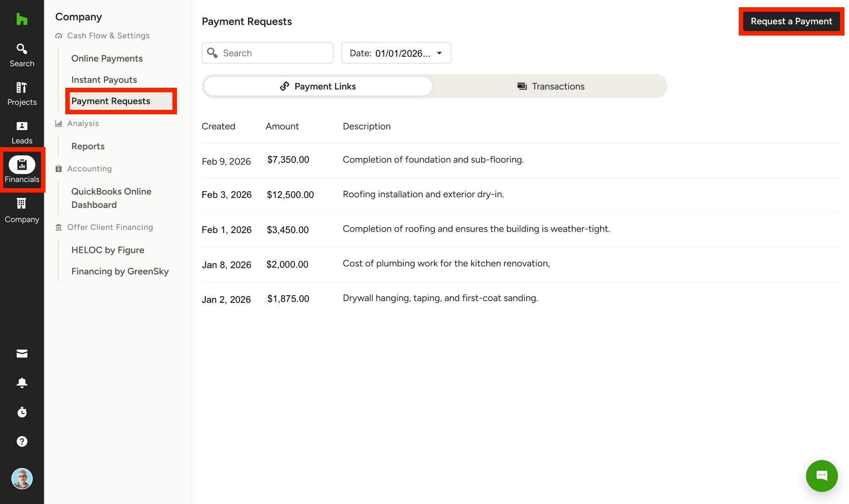Click the $3,450.00 amount
This screenshot has height=504, width=849.
[288, 229]
